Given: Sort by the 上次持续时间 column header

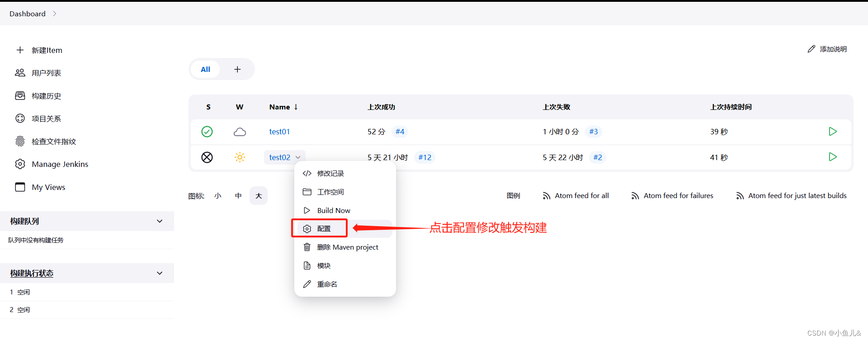Looking at the screenshot, I should click(731, 107).
